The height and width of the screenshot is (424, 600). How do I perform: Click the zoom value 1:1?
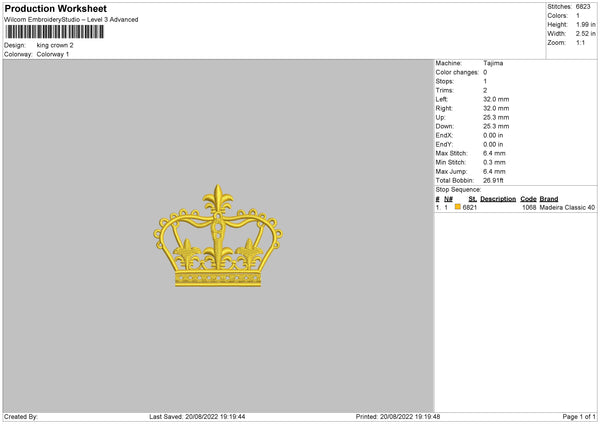(580, 42)
